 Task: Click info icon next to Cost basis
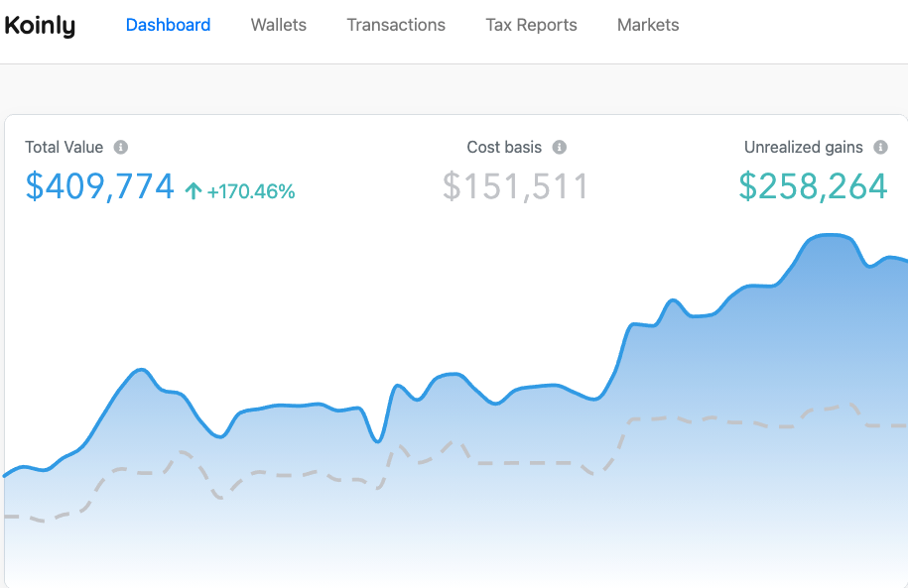pos(560,148)
